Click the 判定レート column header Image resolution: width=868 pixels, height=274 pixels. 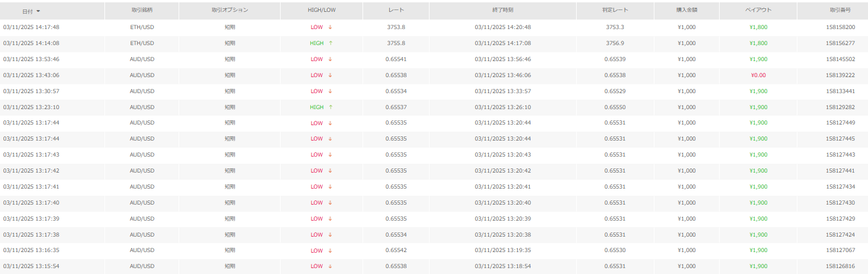pos(615,11)
